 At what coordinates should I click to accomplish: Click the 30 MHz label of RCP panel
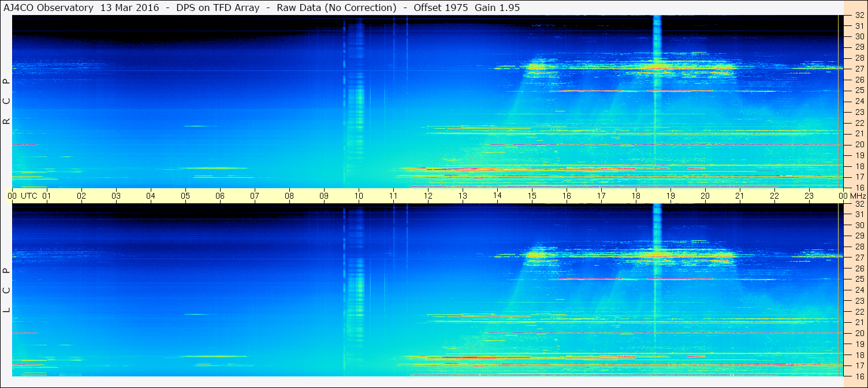coord(859,36)
